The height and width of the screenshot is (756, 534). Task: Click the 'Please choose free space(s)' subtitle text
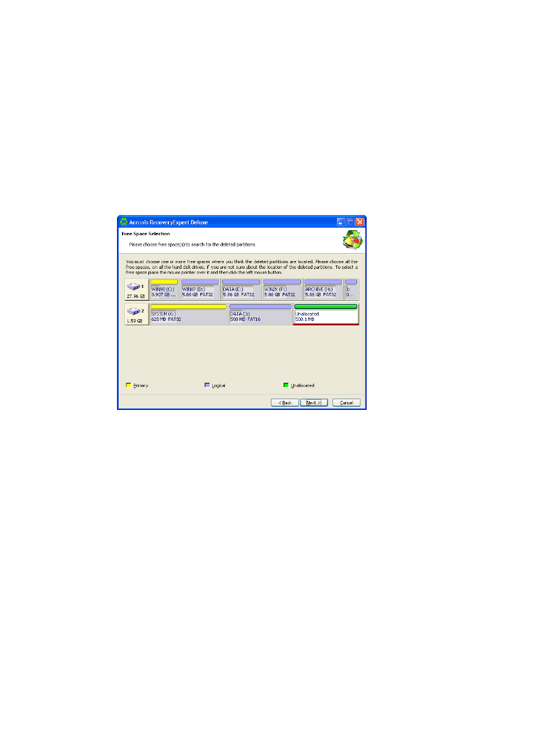pos(193,245)
